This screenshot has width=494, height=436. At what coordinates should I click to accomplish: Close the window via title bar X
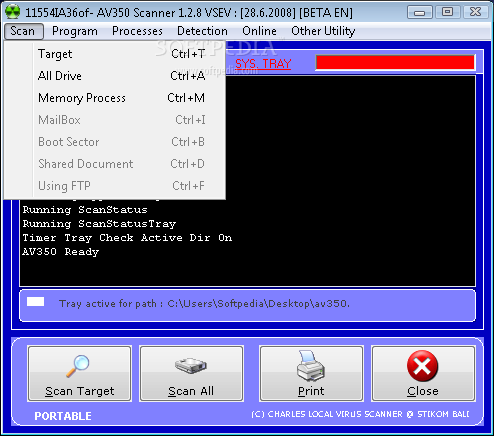point(475,12)
